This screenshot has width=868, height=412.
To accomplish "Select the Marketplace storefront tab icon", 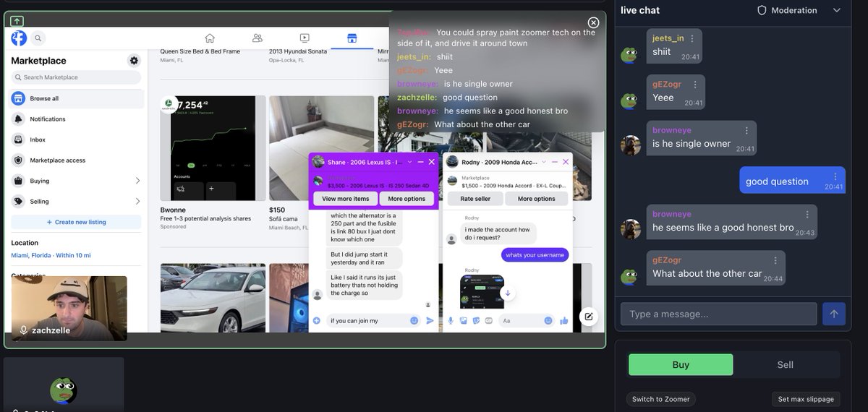I will point(352,38).
